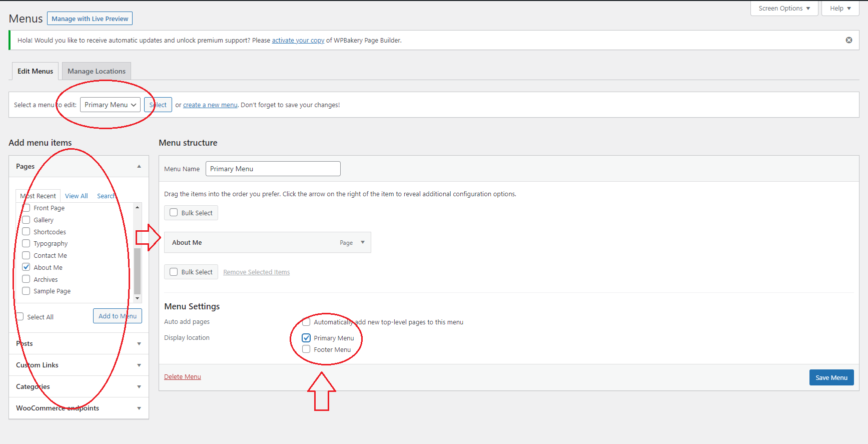Click the Save Menu button
Viewport: 868px width, 444px height.
(x=831, y=377)
